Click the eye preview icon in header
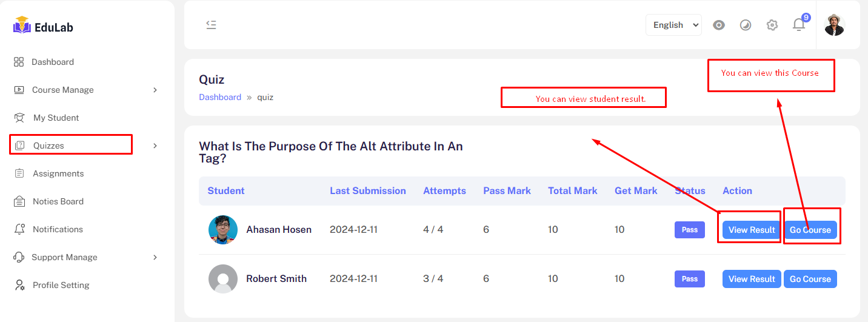The width and height of the screenshot is (868, 322). point(719,25)
